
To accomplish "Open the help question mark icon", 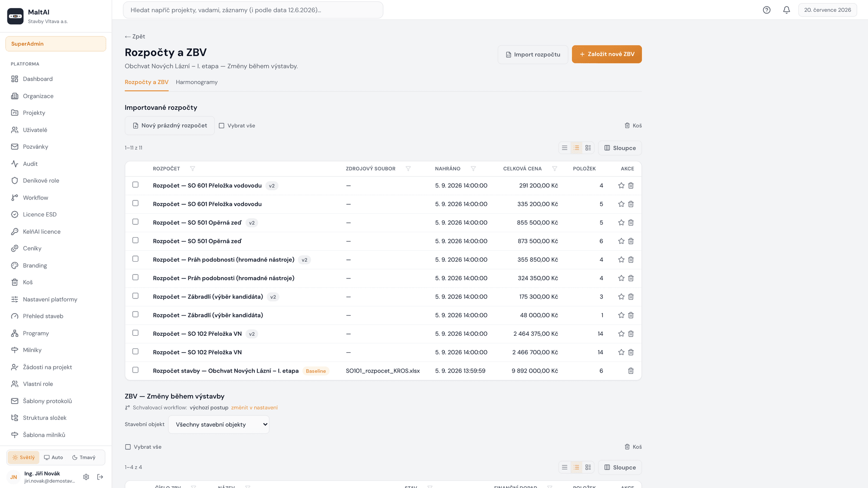I will [766, 10].
